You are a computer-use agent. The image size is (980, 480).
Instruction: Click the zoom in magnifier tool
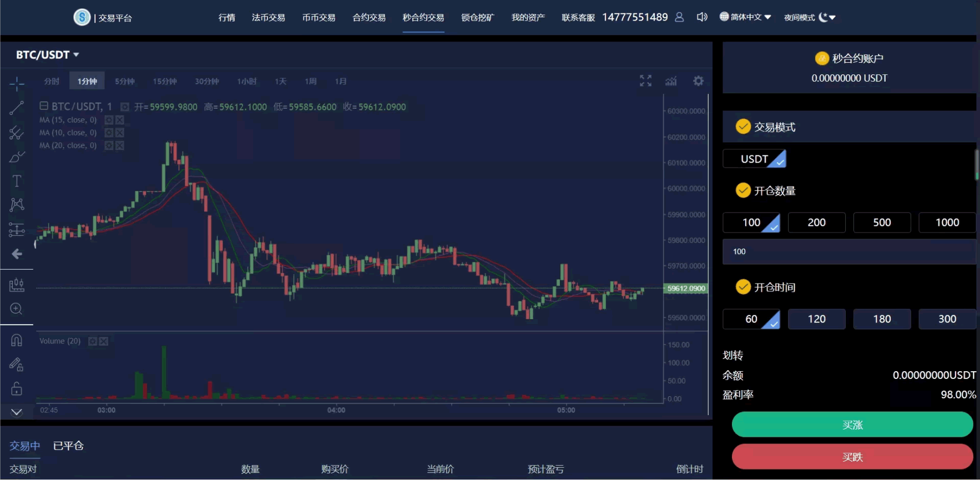point(17,309)
